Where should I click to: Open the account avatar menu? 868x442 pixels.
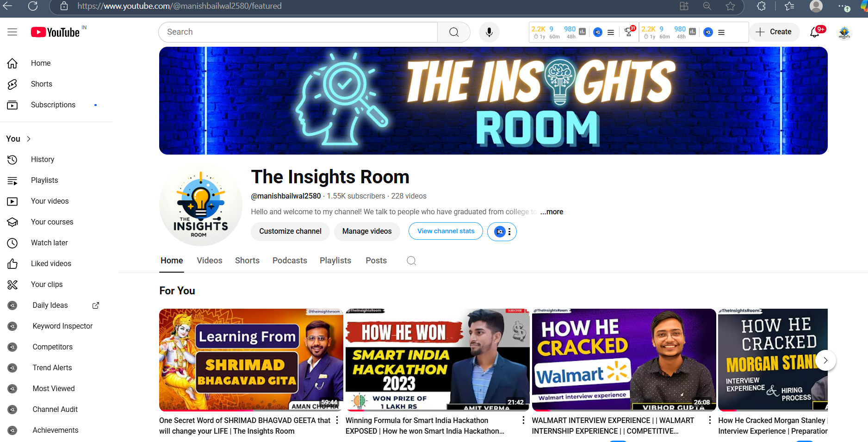click(x=844, y=32)
